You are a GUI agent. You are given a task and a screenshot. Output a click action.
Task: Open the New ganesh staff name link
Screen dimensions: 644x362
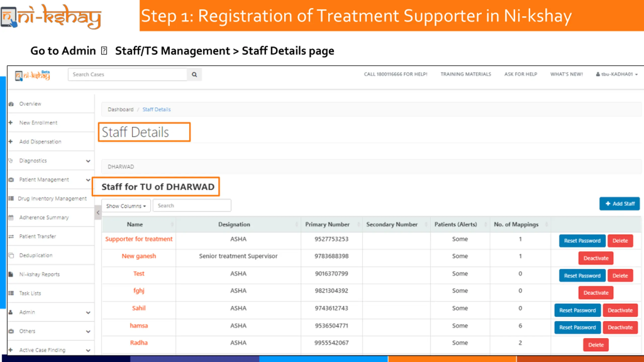click(139, 256)
